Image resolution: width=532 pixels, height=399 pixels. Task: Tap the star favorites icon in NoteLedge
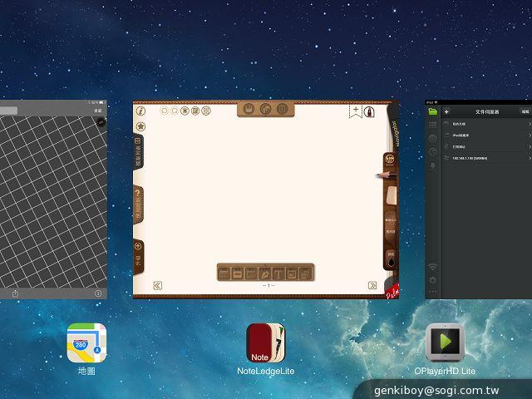point(140,126)
